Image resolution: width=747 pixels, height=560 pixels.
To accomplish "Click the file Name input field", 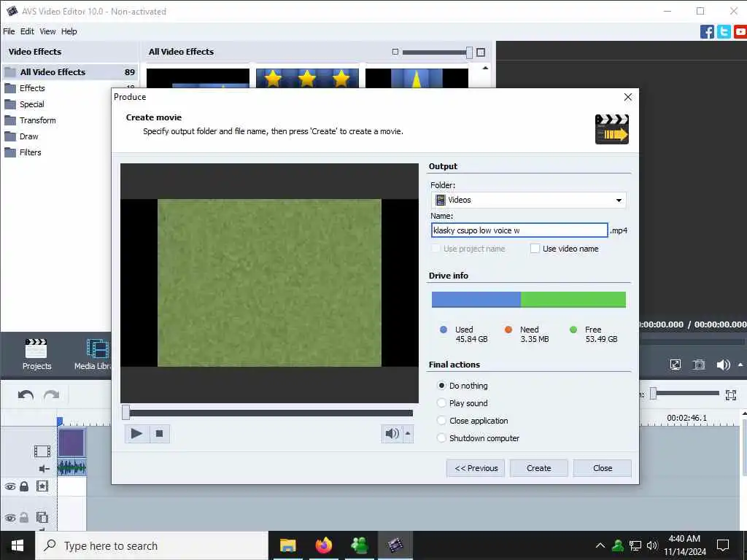I will (519, 230).
